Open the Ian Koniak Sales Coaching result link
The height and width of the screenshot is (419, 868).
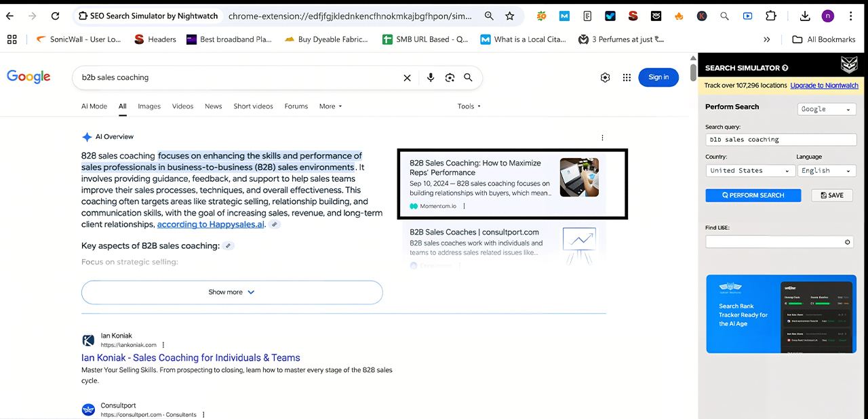(x=191, y=358)
